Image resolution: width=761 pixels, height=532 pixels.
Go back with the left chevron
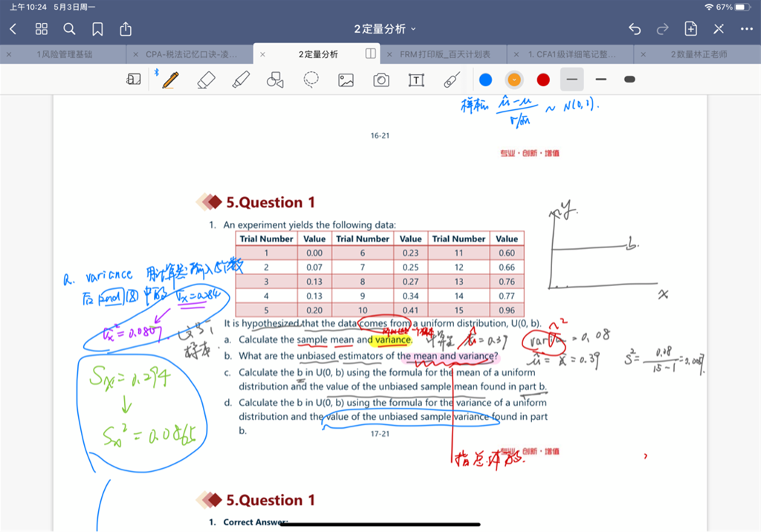[x=13, y=29]
